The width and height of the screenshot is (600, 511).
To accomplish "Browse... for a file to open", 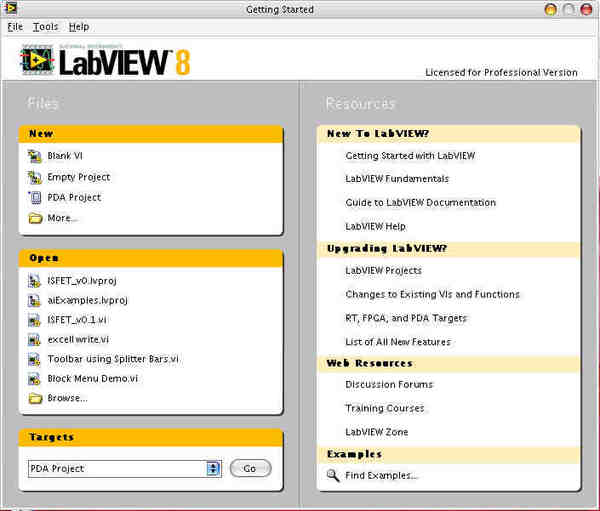I will pyautogui.click(x=68, y=398).
